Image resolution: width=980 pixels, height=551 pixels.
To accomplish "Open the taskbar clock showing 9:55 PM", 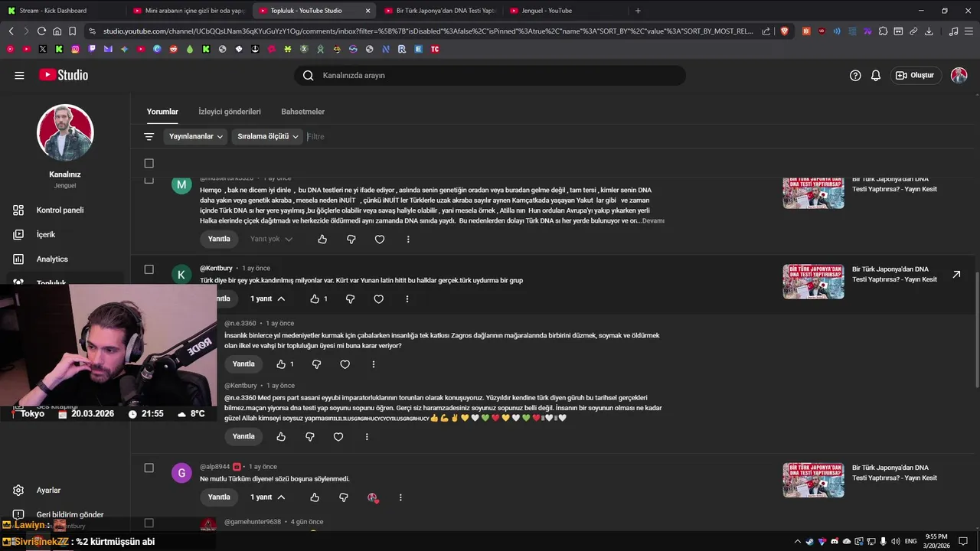I will (936, 541).
